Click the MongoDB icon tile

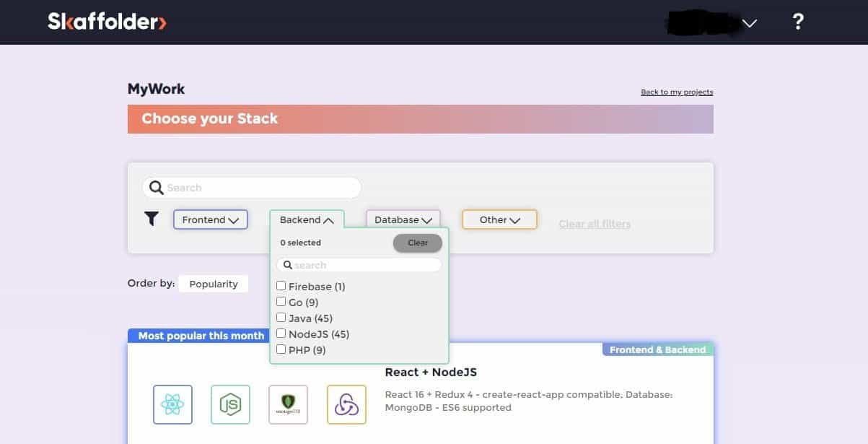tap(288, 404)
